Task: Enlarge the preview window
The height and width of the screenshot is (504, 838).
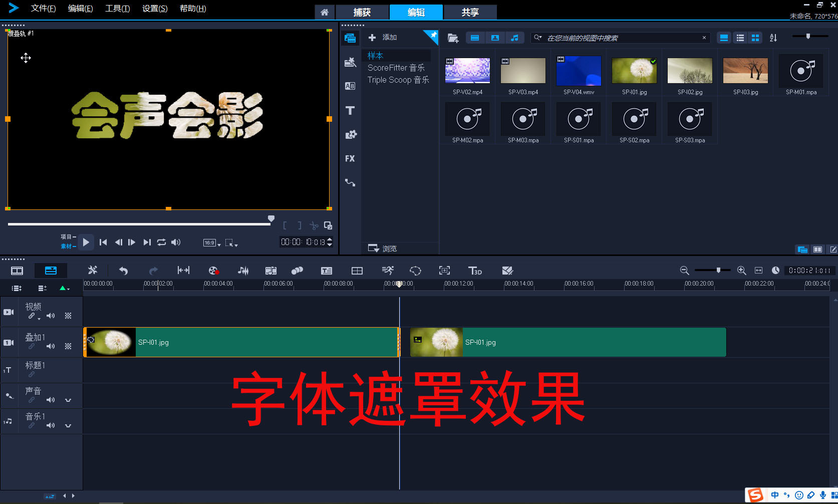Action: (328, 225)
